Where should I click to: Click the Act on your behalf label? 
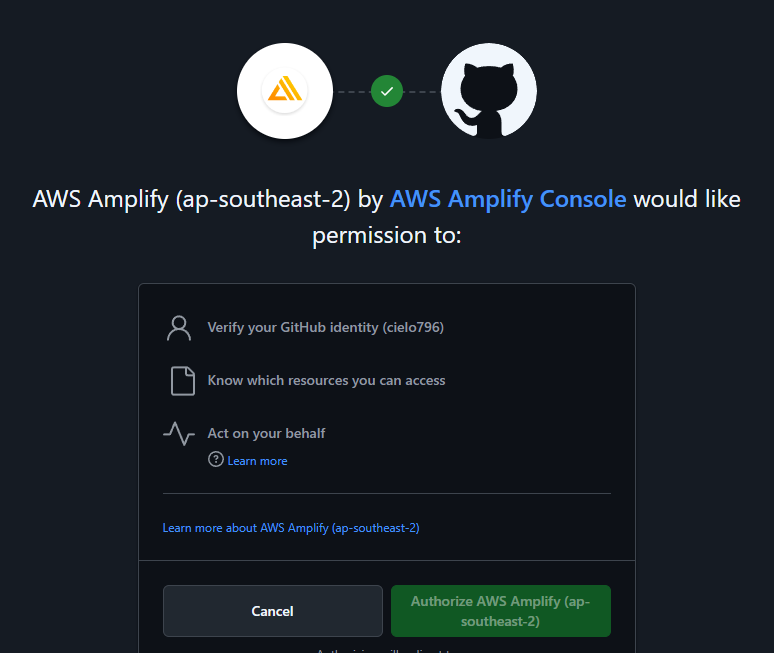tap(266, 433)
